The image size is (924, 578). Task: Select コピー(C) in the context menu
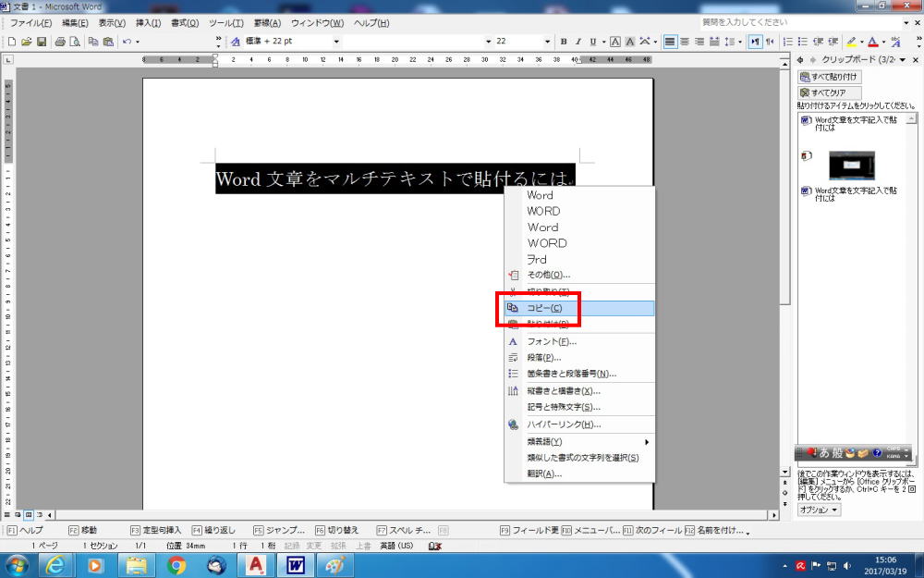[579, 309]
